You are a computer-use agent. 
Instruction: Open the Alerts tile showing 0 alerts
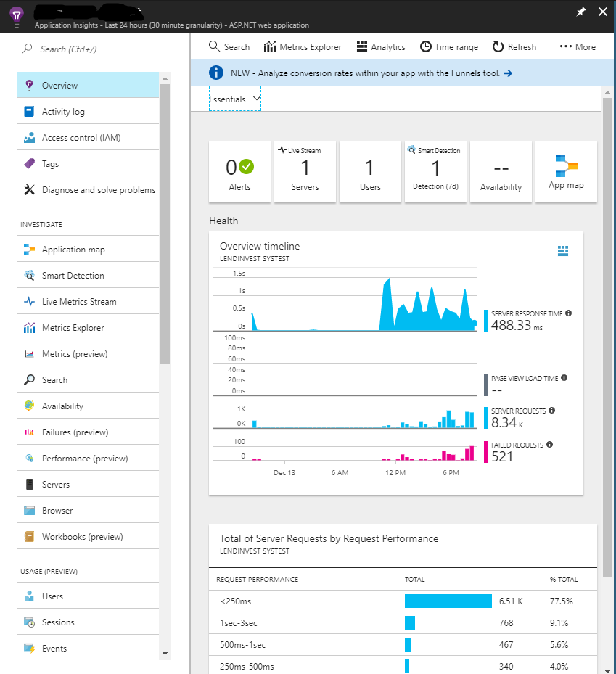239,171
